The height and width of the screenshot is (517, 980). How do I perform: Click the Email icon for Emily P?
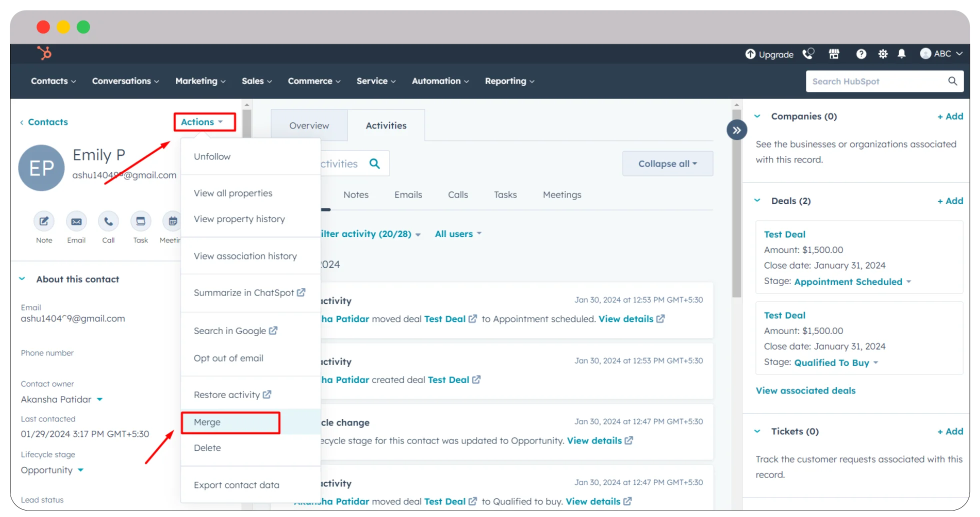pos(76,221)
